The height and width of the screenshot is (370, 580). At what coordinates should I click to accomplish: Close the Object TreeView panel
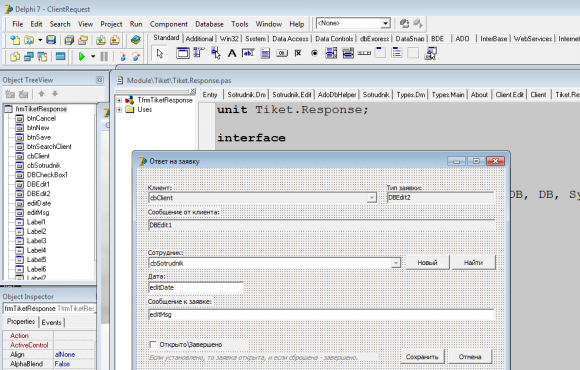coord(100,80)
